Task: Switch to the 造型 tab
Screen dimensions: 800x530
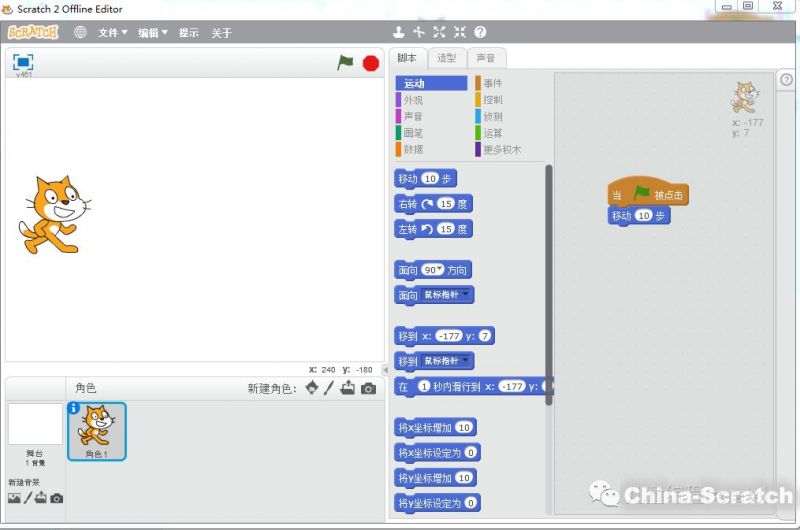Action: [447, 58]
